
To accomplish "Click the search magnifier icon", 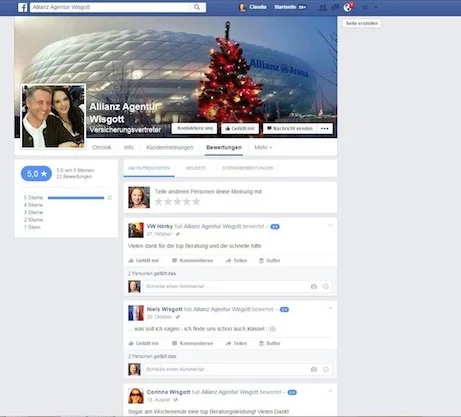I will 197,7.
